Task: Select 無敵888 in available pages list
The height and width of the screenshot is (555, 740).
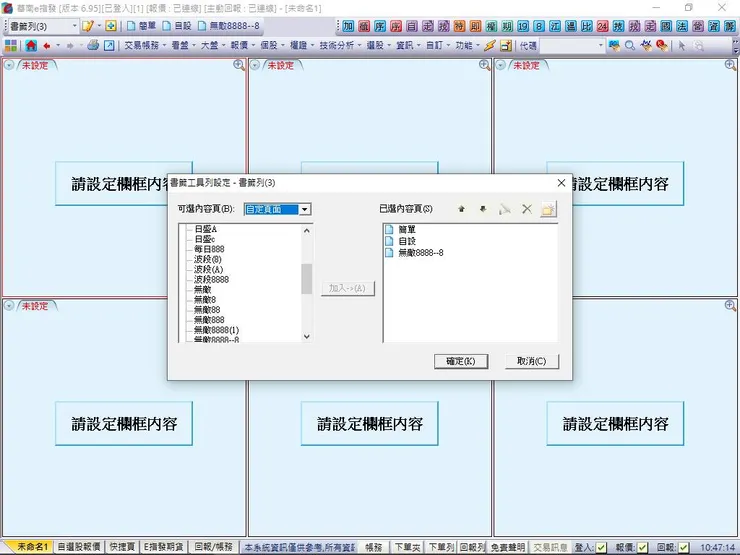Action: tap(209, 320)
